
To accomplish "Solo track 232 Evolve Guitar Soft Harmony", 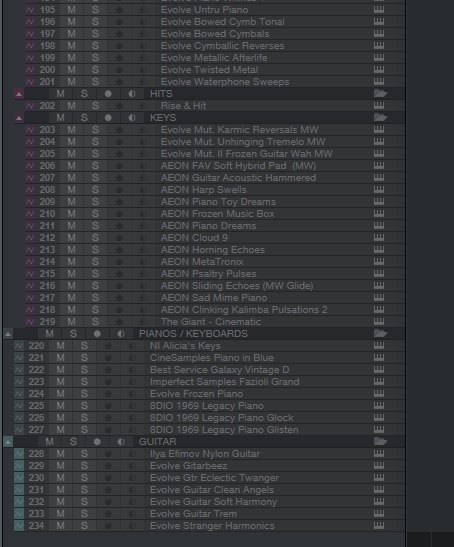I will click(x=84, y=502).
